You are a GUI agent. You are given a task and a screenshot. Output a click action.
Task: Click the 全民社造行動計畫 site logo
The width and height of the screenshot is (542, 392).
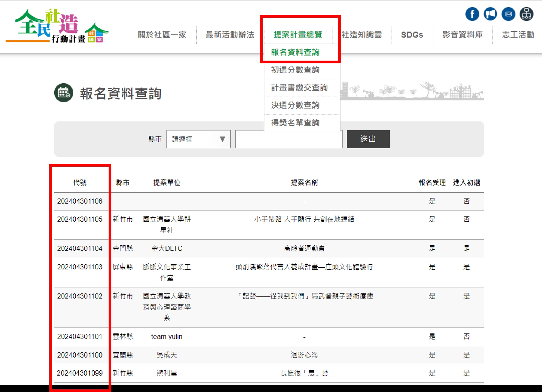pyautogui.click(x=57, y=26)
